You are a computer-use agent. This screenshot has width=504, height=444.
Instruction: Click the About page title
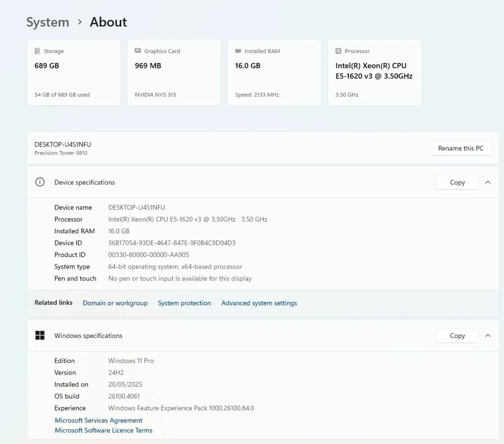(x=108, y=22)
